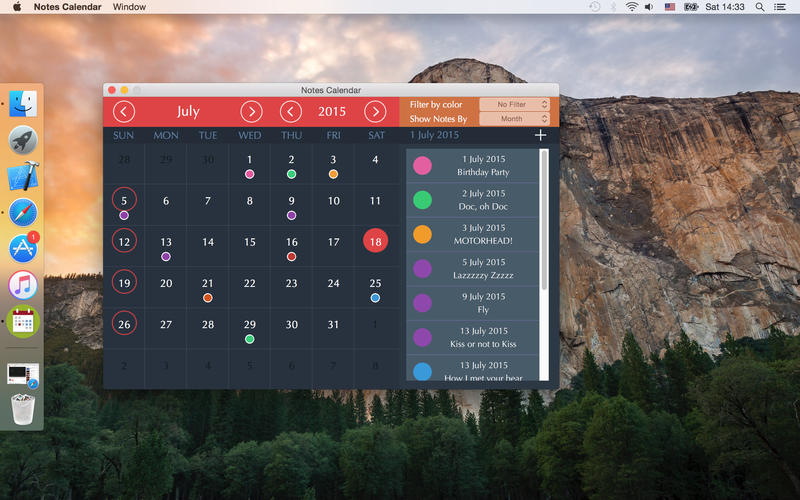The image size is (800, 500).
Task: Open the Lazzzzzy Zzzzz note
Action: [472, 268]
